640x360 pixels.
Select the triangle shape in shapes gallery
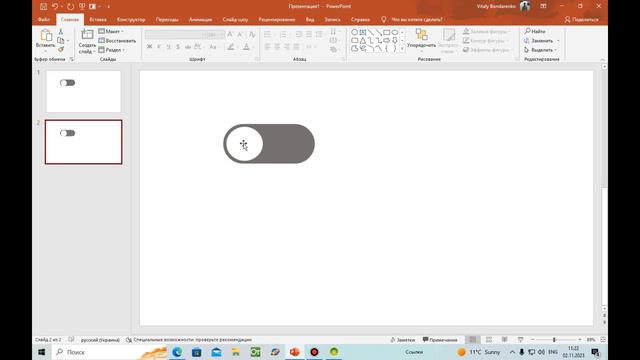362,40
